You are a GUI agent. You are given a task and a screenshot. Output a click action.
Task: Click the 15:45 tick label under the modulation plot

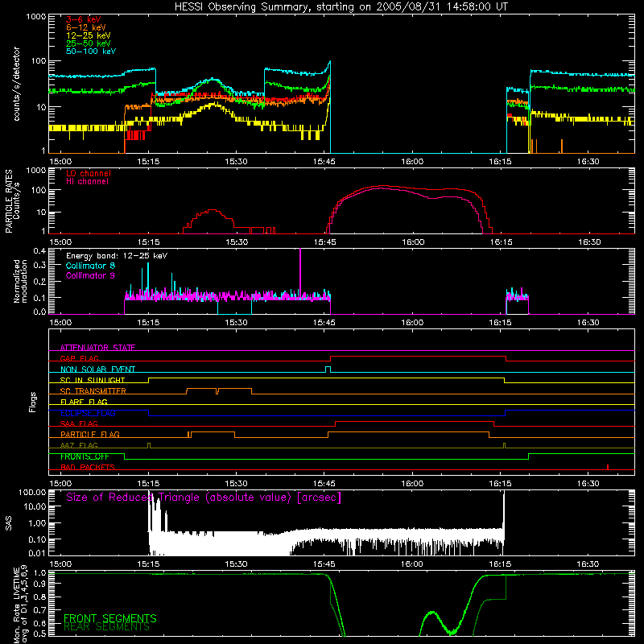point(324,323)
